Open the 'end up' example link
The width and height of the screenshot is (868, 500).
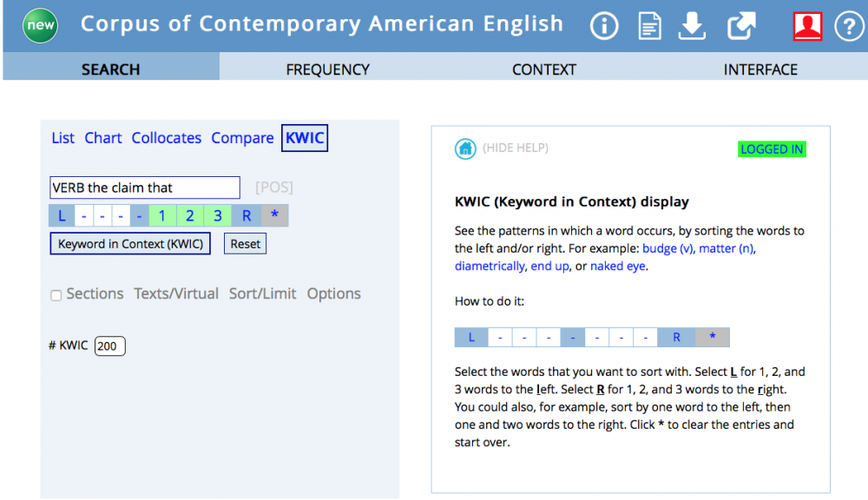pos(549,266)
